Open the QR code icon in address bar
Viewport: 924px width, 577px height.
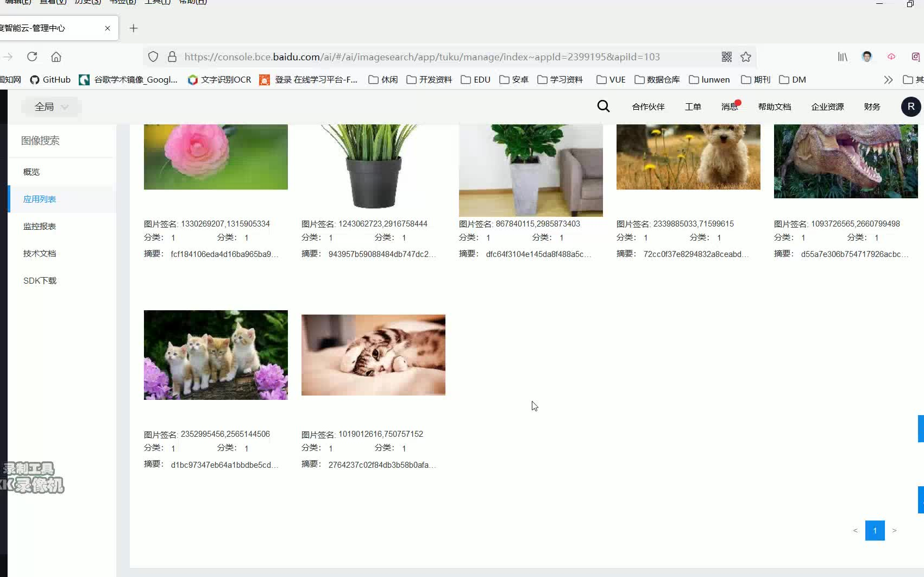(727, 57)
